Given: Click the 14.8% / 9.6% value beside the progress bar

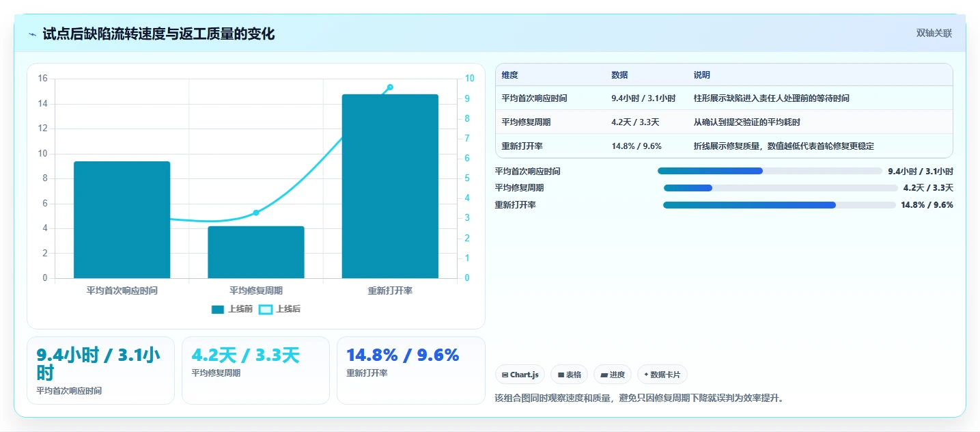Looking at the screenshot, I should pyautogui.click(x=927, y=205).
